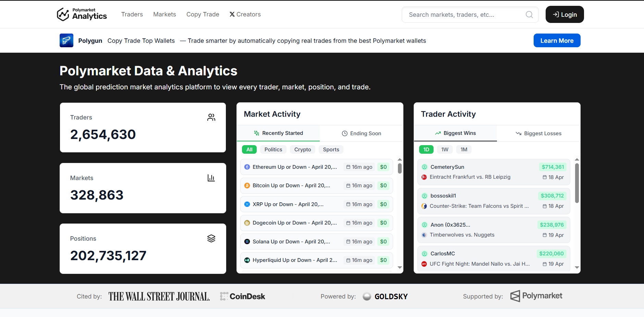This screenshot has width=644, height=317.
Task: Click the Counter-Strike market icon
Action: (x=424, y=206)
